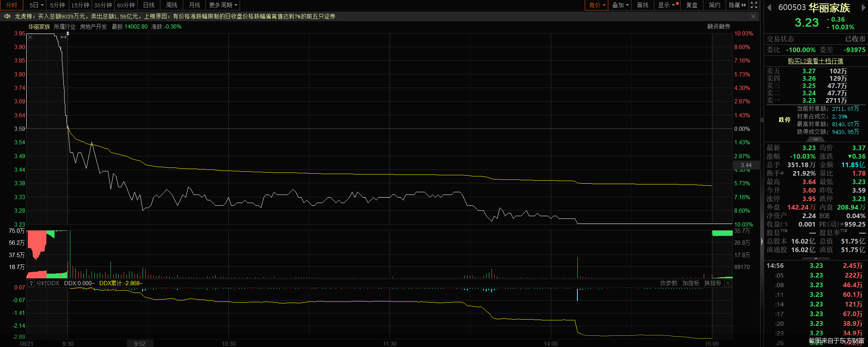Click the 隐藏 hide panel button
Viewport: 868px width, 347px height.
[737, 5]
